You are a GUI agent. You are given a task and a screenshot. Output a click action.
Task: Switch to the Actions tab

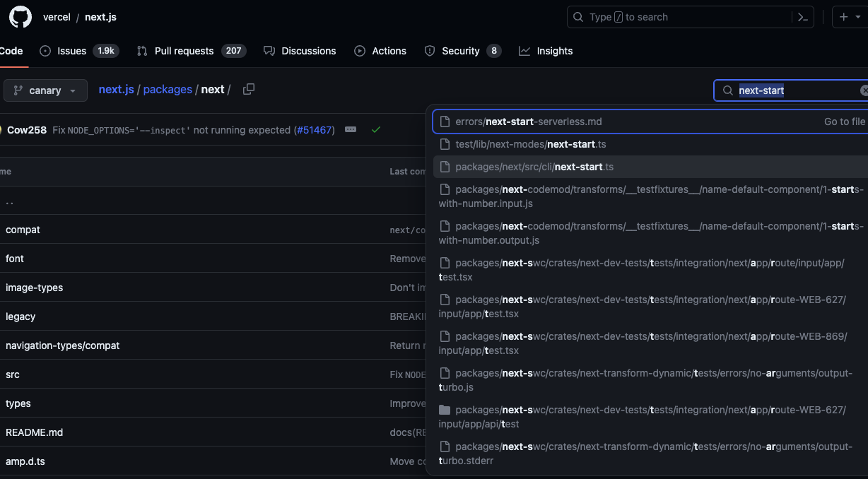click(x=380, y=51)
